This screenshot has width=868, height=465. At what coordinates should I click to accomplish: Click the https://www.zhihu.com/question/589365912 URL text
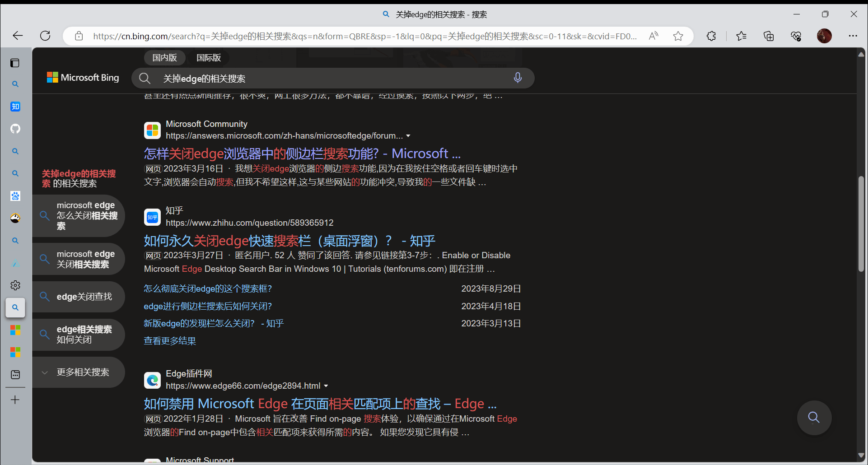coord(250,223)
